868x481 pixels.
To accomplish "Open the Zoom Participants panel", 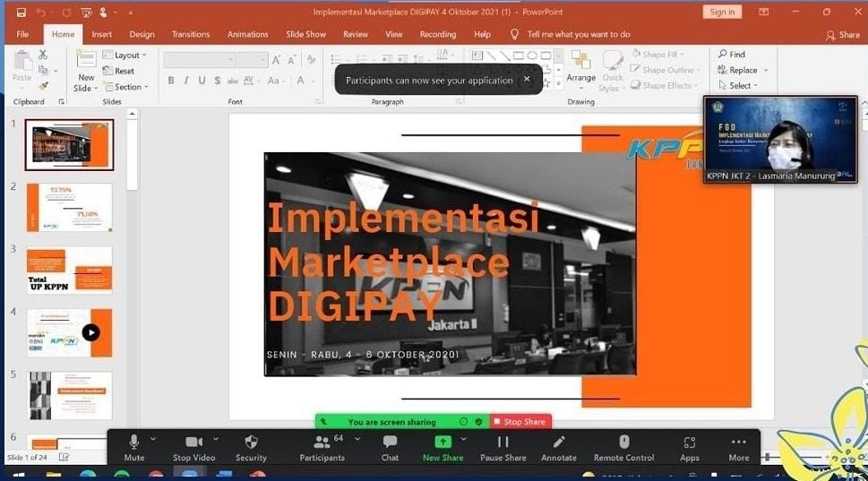I will point(322,447).
